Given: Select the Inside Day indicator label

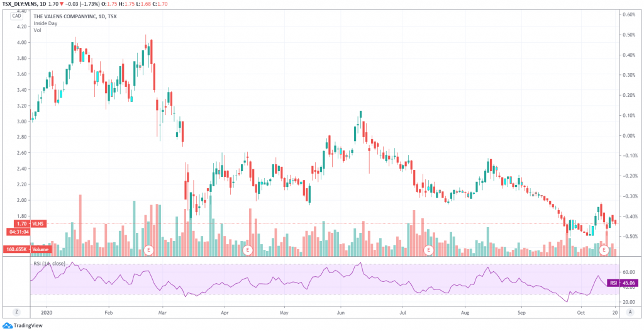Looking at the screenshot, I should 45,23.
